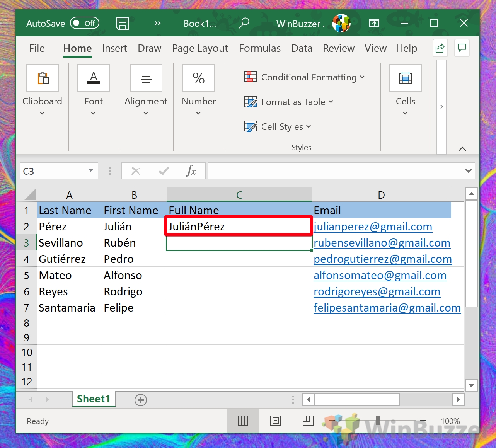The image size is (496, 448).
Task: Open the Comments speech bubble icon
Action: (462, 48)
